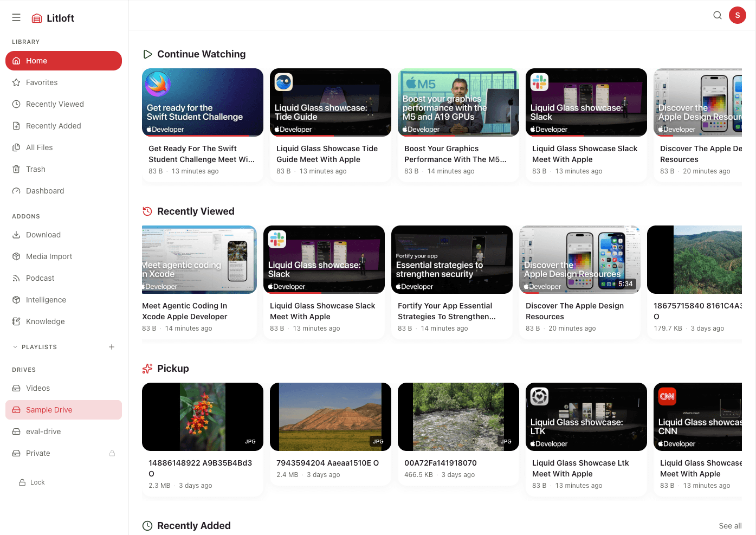
Task: Select the Sample Drive entry
Action: click(x=63, y=410)
